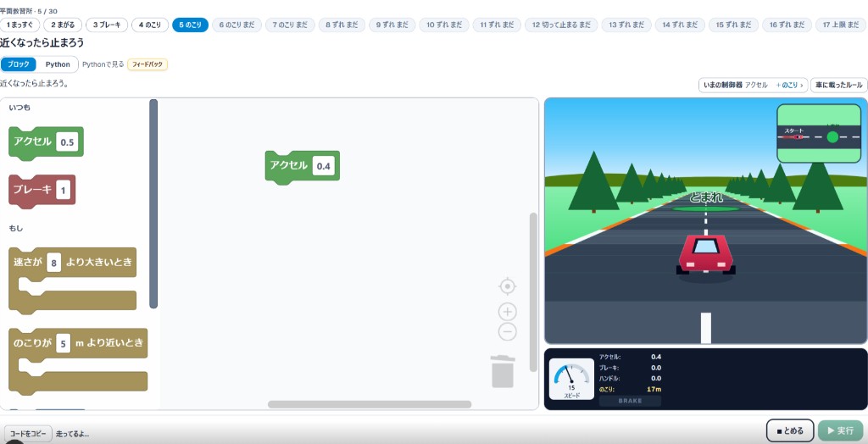Image resolution: width=868 pixels, height=444 pixels.
Task: Go to lesson 1 まっすぐ
Action: pyautogui.click(x=20, y=25)
